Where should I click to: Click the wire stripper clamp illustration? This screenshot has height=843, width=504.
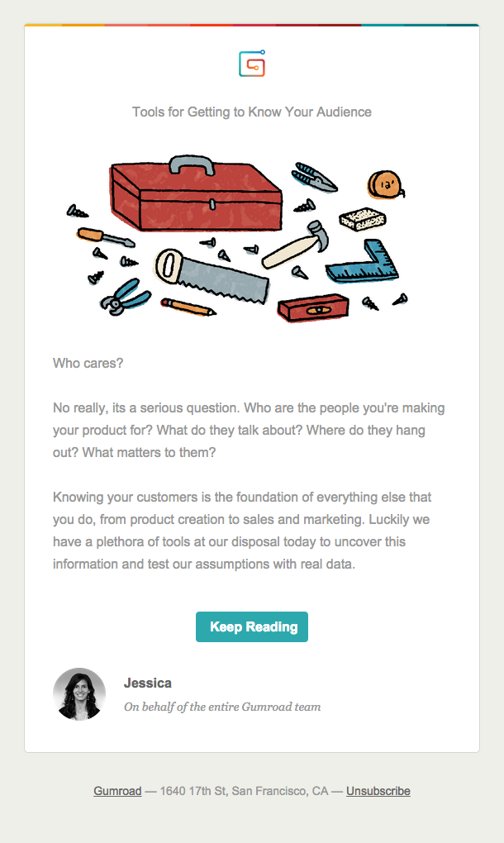click(314, 178)
